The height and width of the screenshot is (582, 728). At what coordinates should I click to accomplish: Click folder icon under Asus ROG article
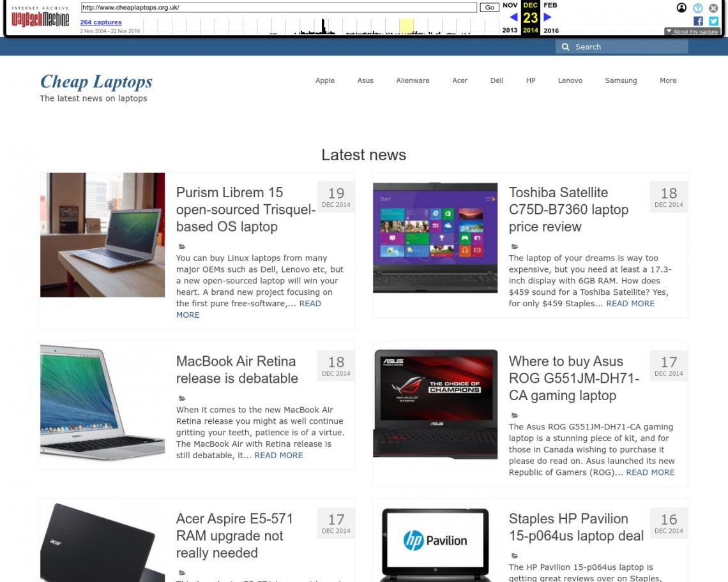pos(515,415)
